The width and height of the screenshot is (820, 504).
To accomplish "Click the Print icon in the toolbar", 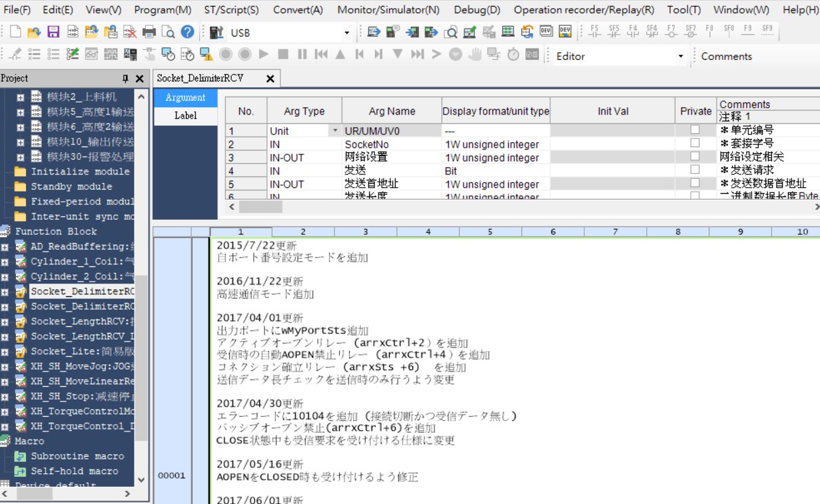I will 149,32.
